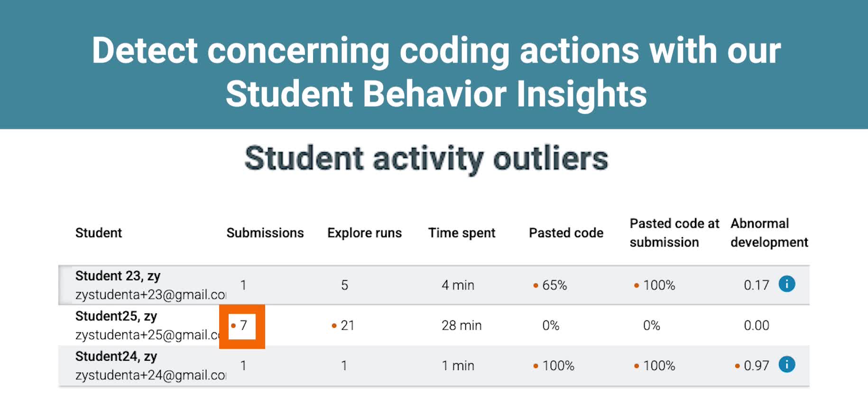The image size is (868, 401).
Task: Click Student24's 100% pasted code value
Action: click(x=554, y=366)
